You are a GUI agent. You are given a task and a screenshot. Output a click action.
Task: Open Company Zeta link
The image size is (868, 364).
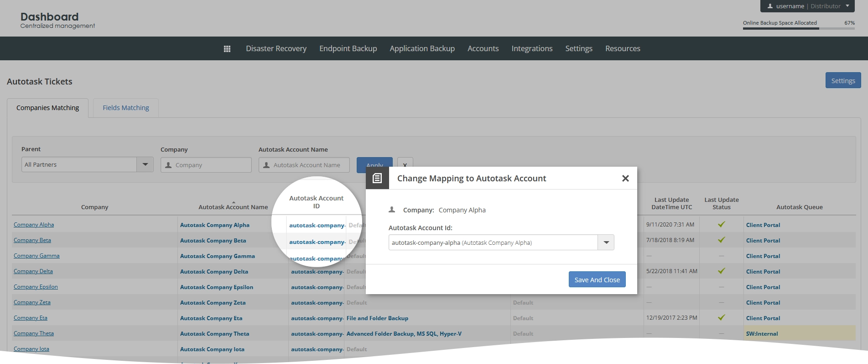32,302
